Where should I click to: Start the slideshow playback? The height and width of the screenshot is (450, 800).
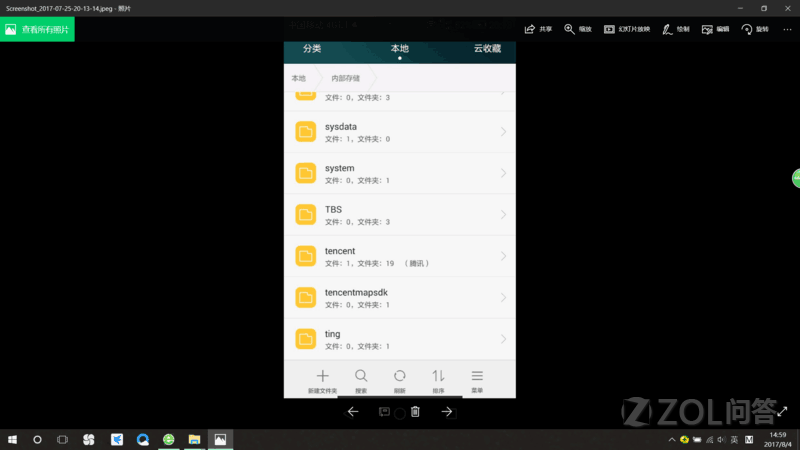[x=627, y=29]
